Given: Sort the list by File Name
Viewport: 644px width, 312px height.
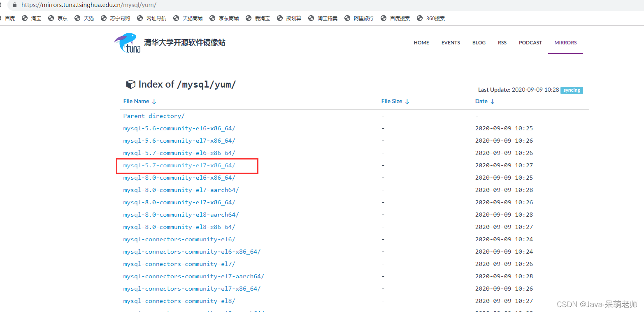Looking at the screenshot, I should (x=139, y=101).
